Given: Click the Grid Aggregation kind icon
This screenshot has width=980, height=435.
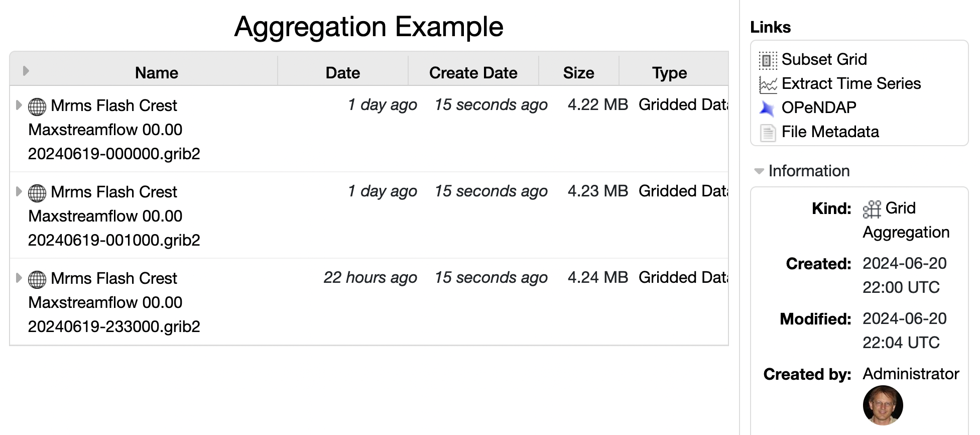Looking at the screenshot, I should [872, 209].
